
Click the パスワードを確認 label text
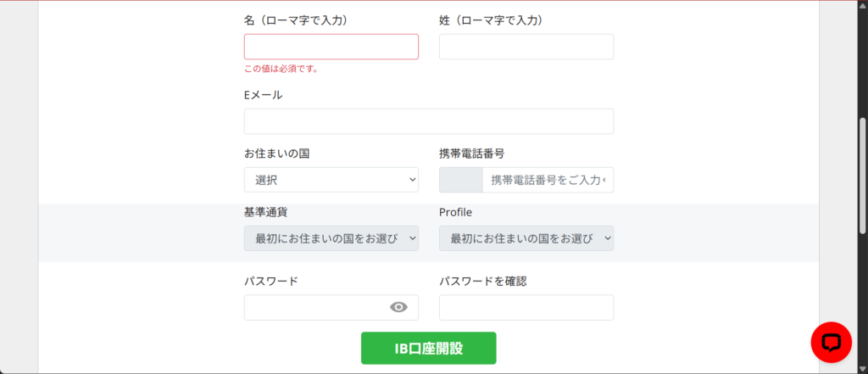482,281
